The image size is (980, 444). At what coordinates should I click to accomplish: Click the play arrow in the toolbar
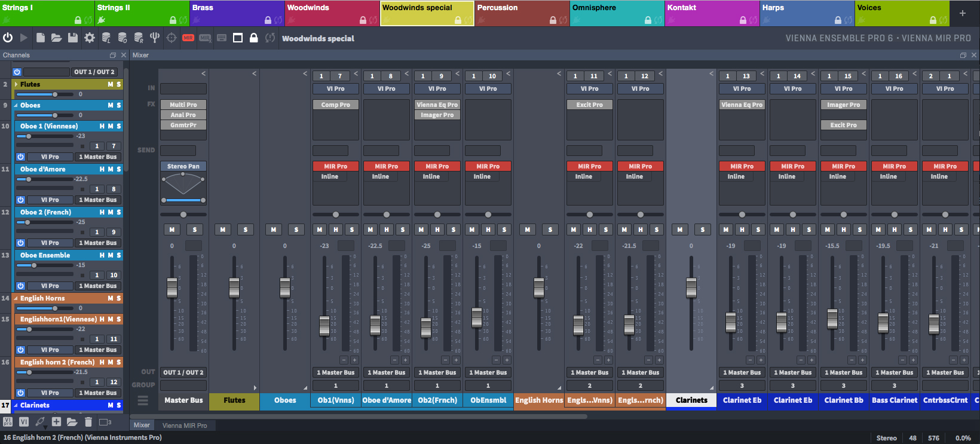tap(24, 38)
